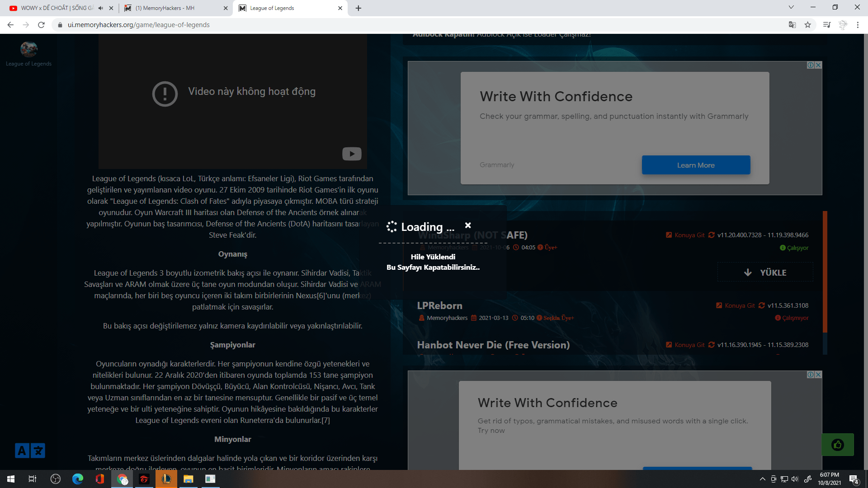Close the bottom Grammarly ad

818,375
